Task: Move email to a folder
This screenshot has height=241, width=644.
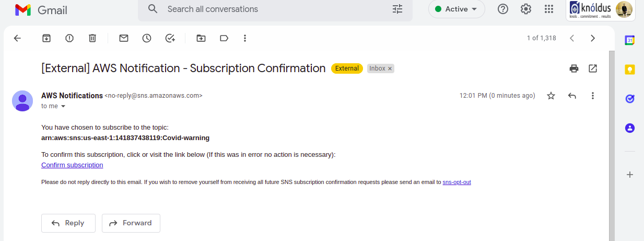Action: click(201, 38)
